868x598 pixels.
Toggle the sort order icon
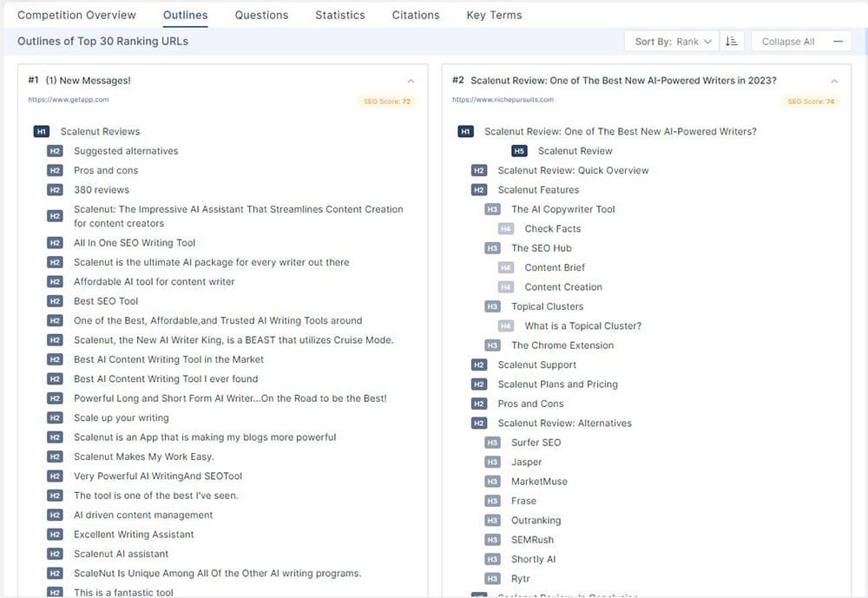pyautogui.click(x=732, y=42)
